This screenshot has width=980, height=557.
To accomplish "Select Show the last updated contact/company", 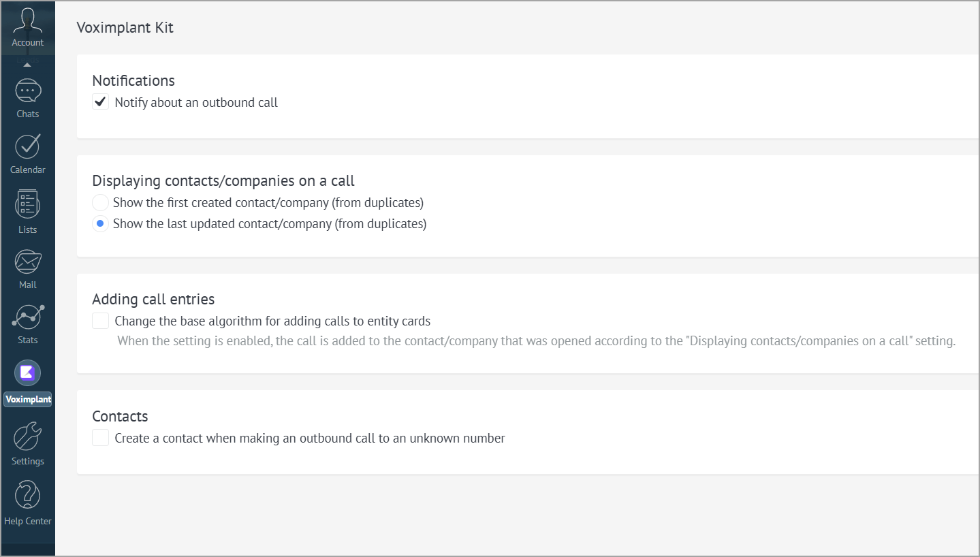I will 100,223.
